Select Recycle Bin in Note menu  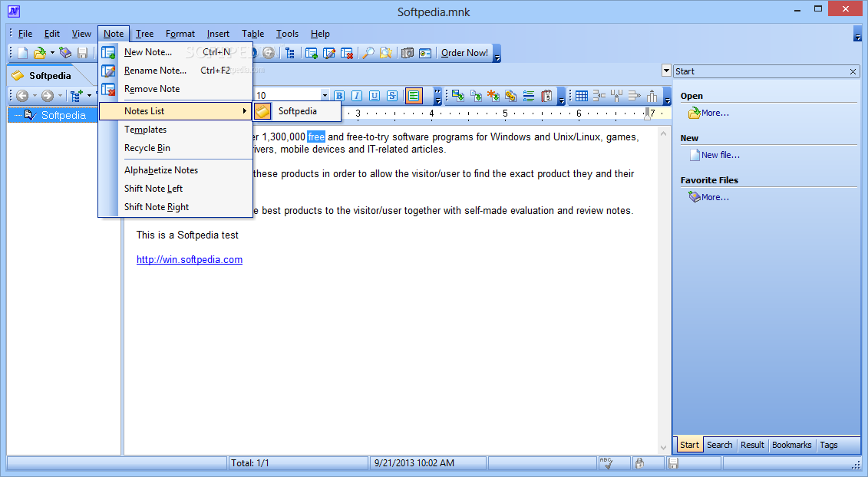pos(176,148)
